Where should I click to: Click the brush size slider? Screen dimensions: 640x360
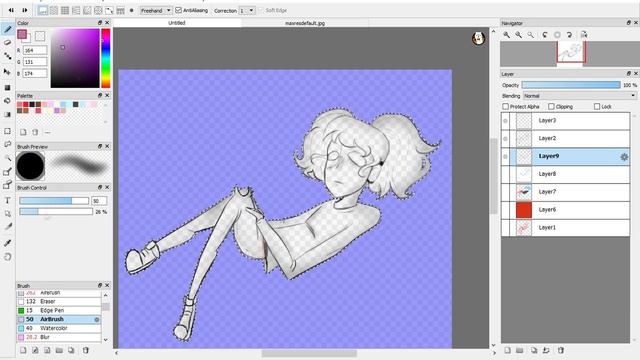click(x=54, y=201)
